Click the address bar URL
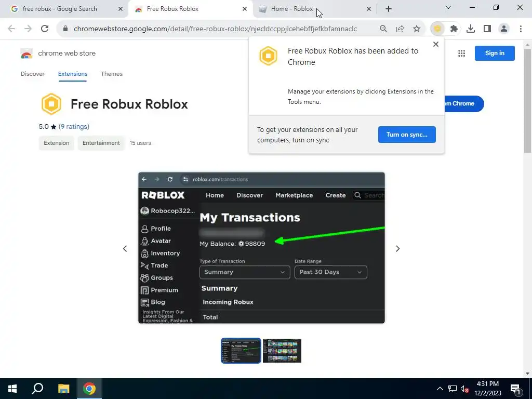The image size is (532, 399). click(x=215, y=29)
